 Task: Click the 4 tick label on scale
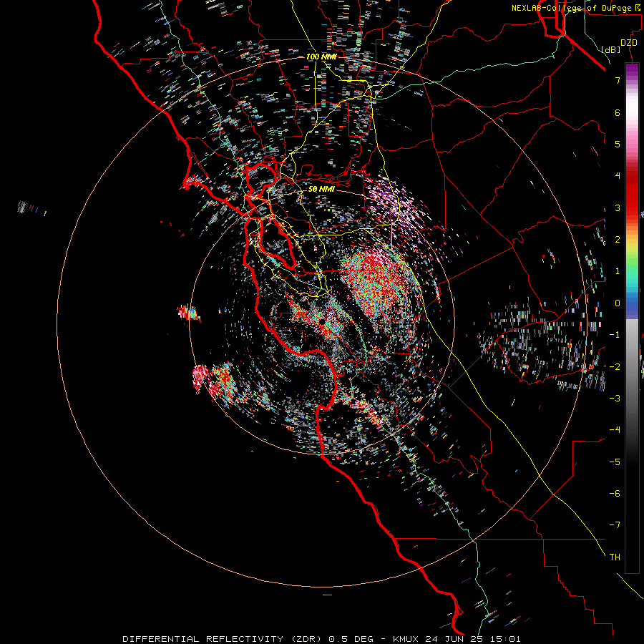pos(618,176)
